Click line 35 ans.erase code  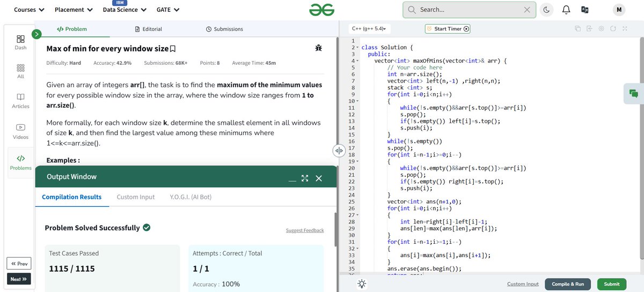[x=424, y=268]
